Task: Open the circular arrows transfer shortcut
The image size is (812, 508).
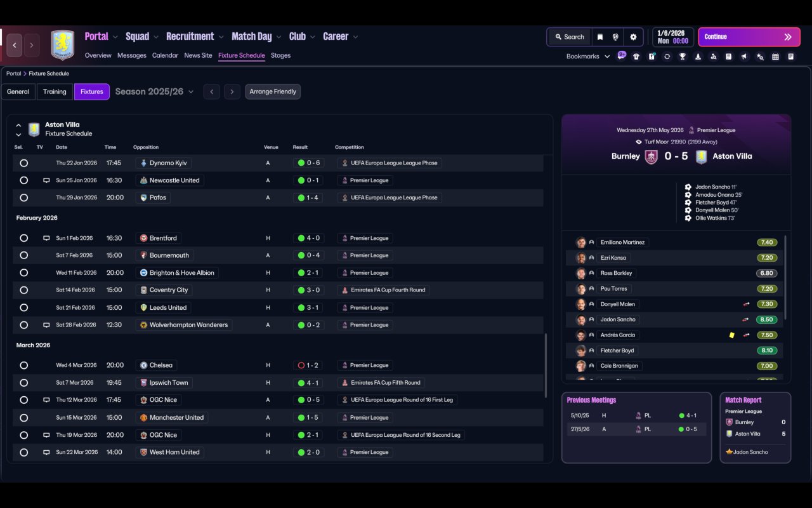Action: [x=667, y=57]
